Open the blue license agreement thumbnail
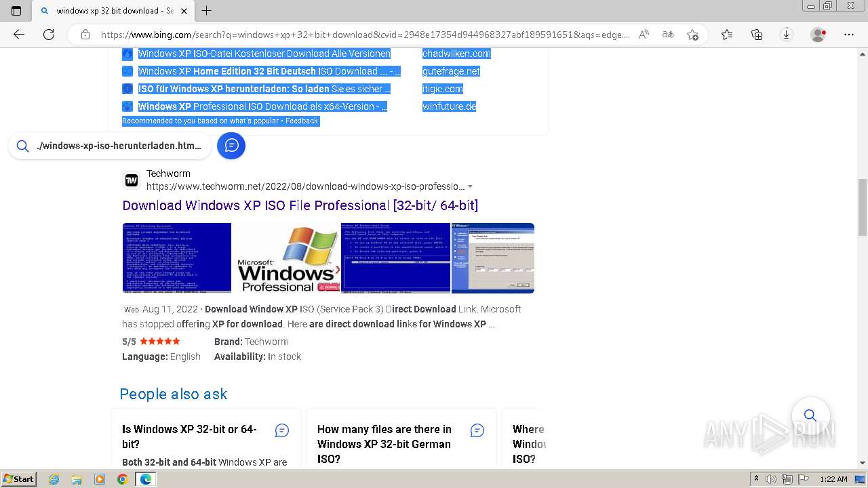This screenshot has height=488, width=868. 177,258
